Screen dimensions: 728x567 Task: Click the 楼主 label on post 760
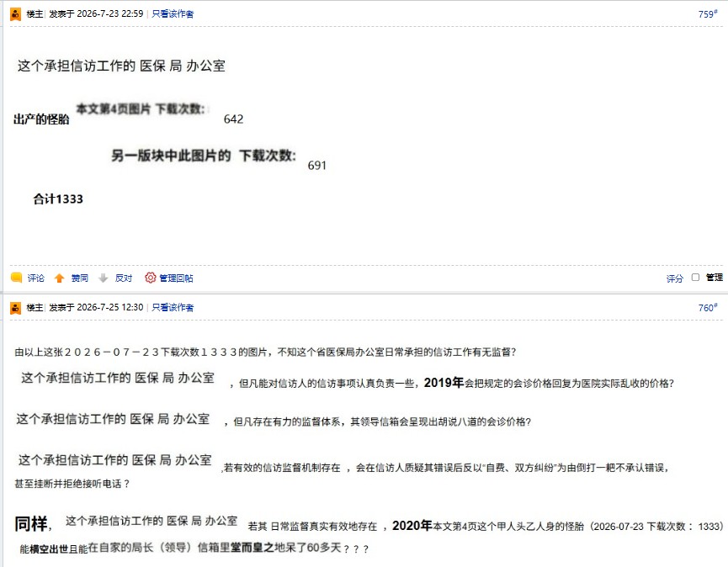tap(35, 307)
